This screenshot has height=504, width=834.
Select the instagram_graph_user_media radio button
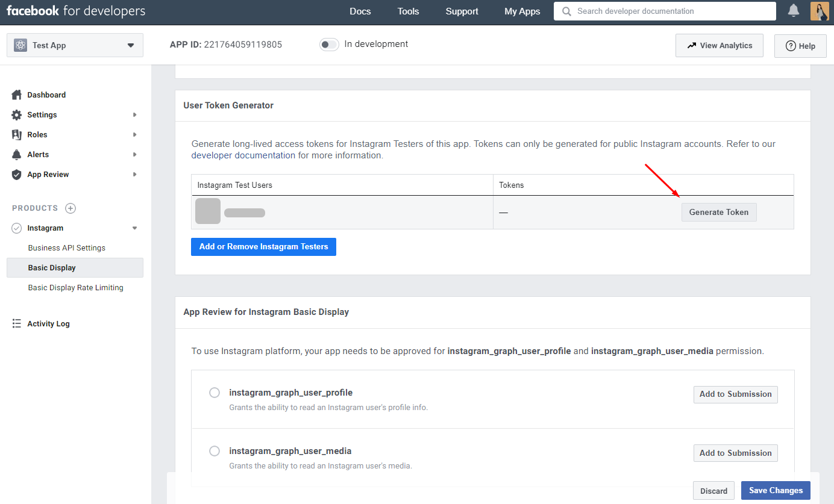coord(215,451)
